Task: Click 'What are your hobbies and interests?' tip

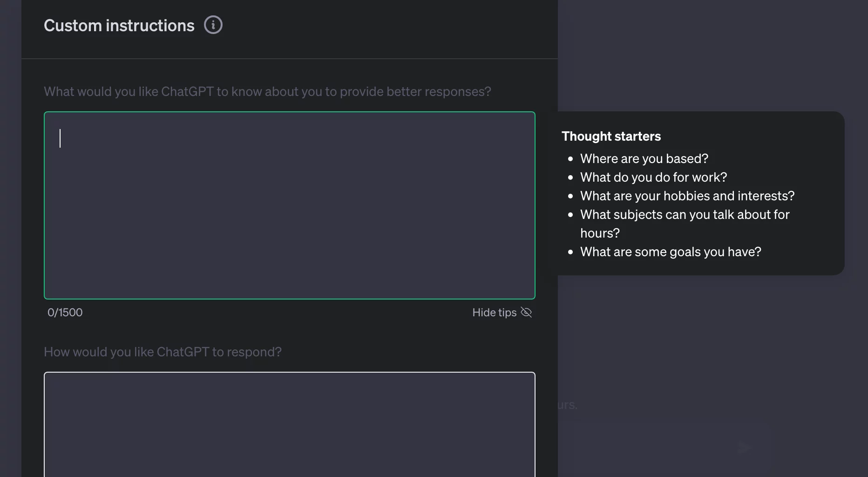Action: click(687, 196)
